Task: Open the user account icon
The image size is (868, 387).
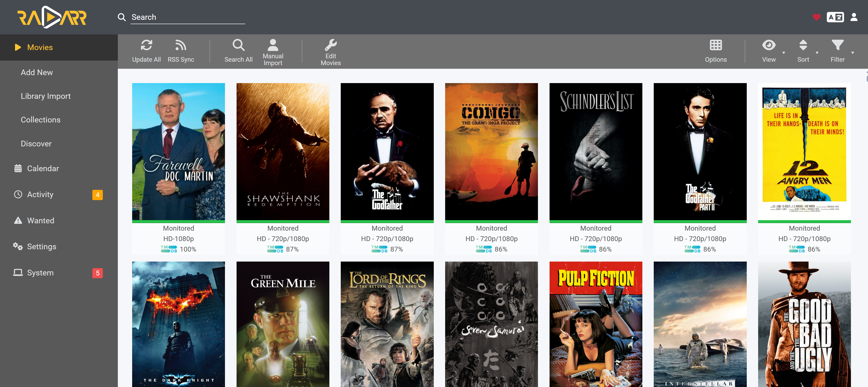Action: point(853,17)
